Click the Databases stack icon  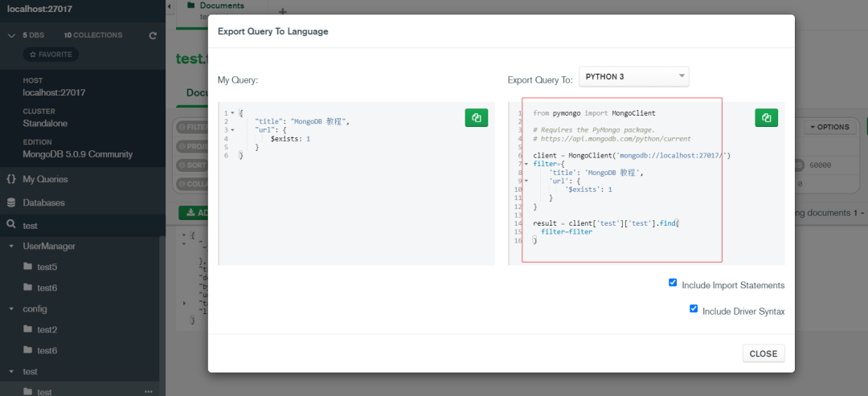(11, 202)
